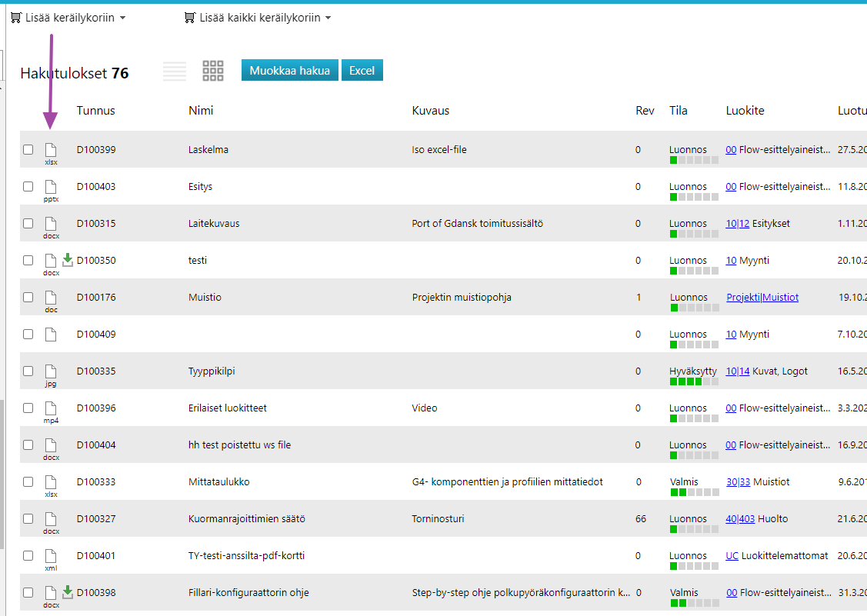The height and width of the screenshot is (616, 867).
Task: Open the Projekti|Muistiot classification link
Action: (x=762, y=298)
